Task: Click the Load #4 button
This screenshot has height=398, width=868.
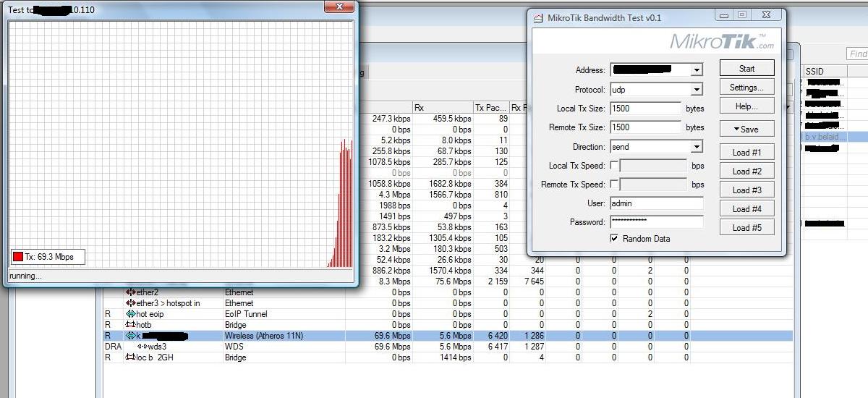Action: (747, 209)
